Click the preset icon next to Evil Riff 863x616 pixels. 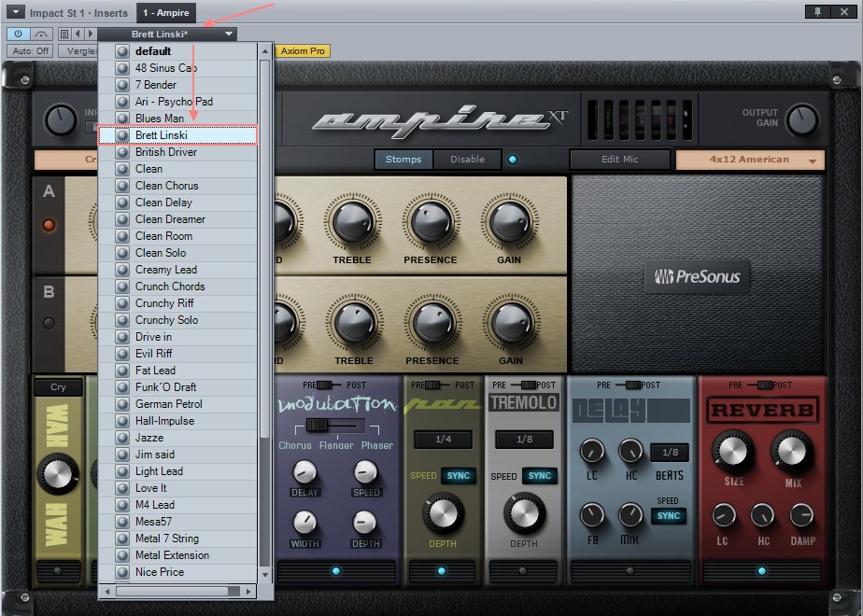(x=122, y=354)
